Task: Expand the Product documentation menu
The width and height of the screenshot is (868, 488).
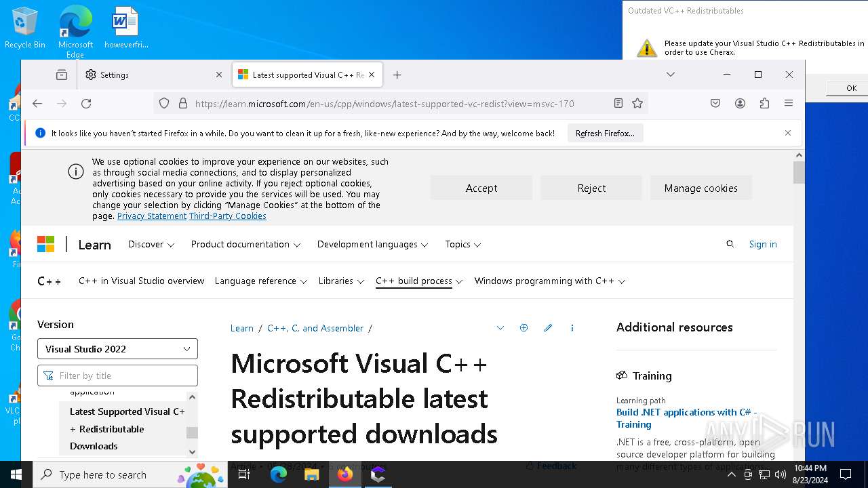Action: [245, 244]
